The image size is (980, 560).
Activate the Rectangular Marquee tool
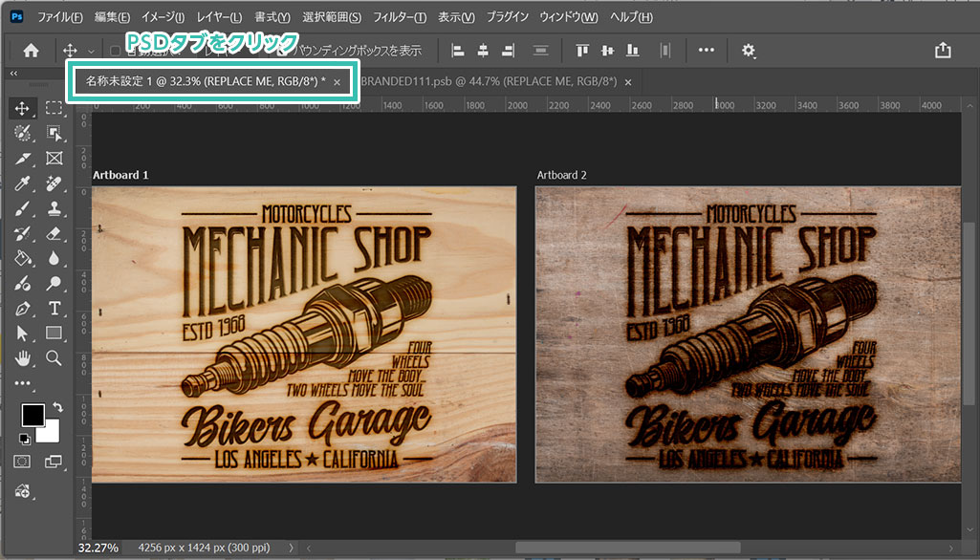pos(54,108)
